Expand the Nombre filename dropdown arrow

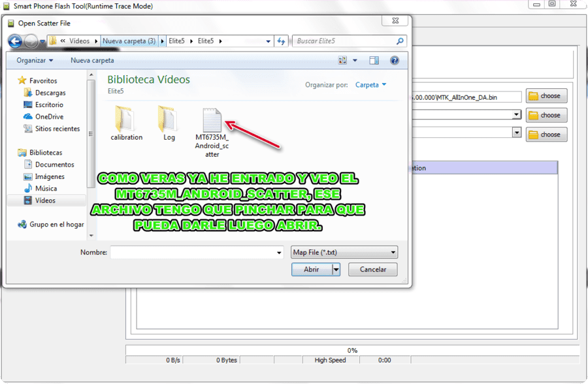[x=278, y=253]
